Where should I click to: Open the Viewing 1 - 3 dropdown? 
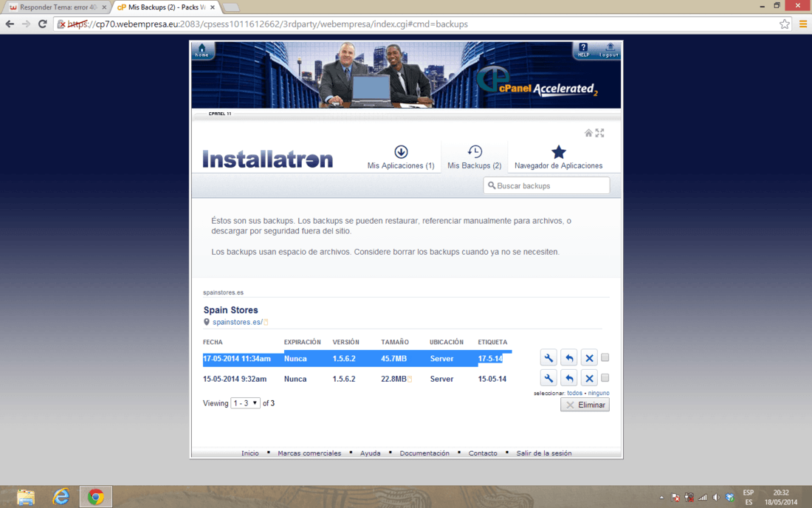[x=245, y=403]
